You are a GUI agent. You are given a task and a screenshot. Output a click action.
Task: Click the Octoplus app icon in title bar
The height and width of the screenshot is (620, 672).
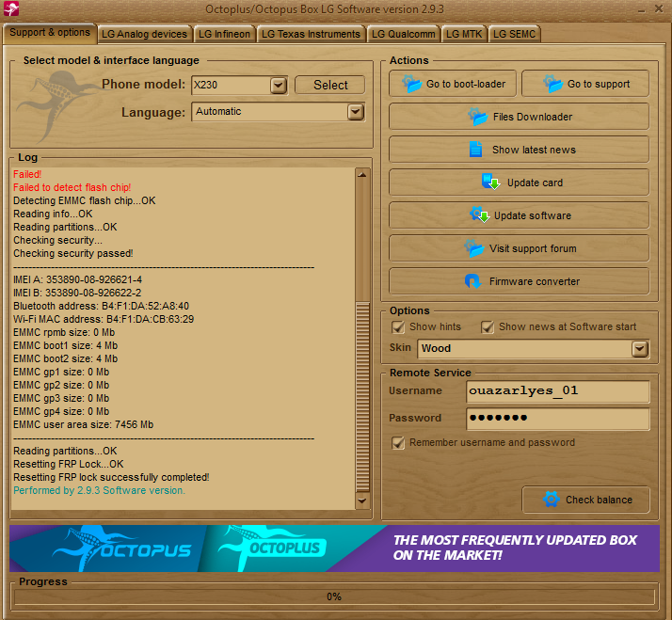(11, 8)
